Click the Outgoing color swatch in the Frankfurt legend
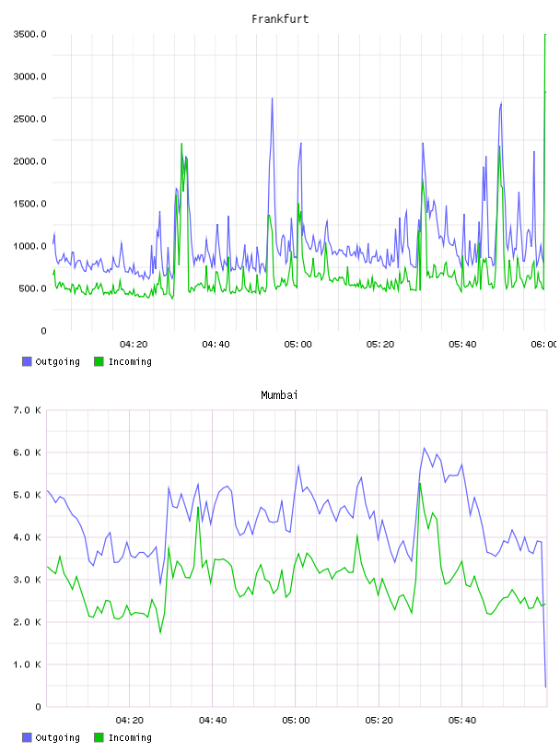Screen dimensions: 560x752 click(x=27, y=361)
